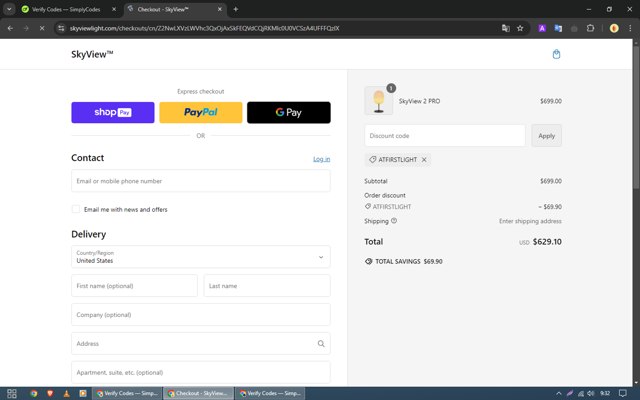Stop page loading with X button

[42, 28]
